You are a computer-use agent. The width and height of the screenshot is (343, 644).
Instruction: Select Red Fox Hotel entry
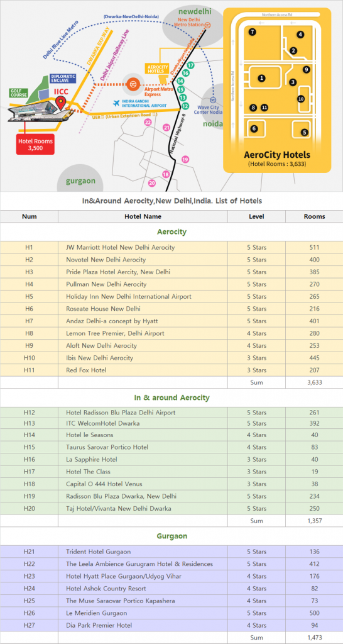point(86,370)
